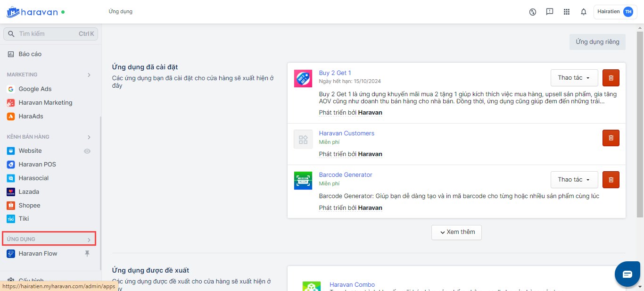Open Thao tác dropdown for Barcode Generator
The height and width of the screenshot is (291, 644).
pos(574,180)
